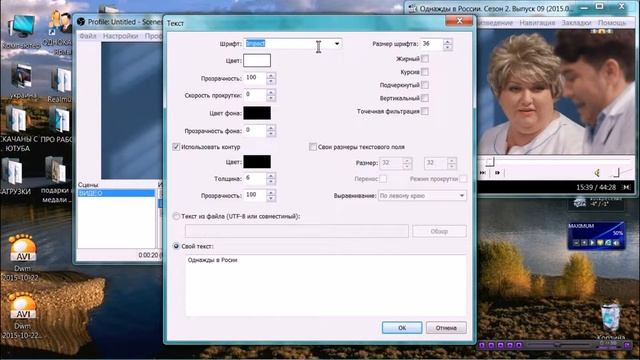The width and height of the screenshot is (640, 360).
Task: Increase Скорость прокрутки with the spinner up arrow
Action: [x=271, y=92]
